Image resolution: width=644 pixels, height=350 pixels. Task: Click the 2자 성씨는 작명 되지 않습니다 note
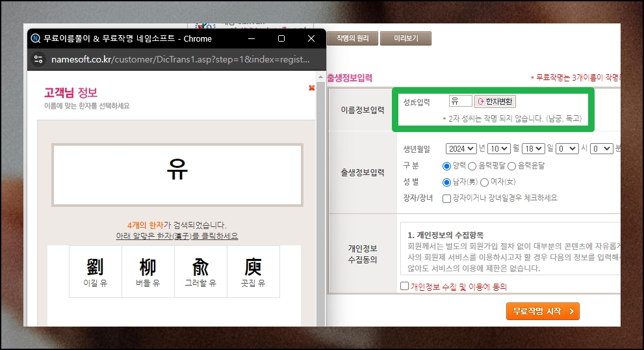tap(511, 118)
